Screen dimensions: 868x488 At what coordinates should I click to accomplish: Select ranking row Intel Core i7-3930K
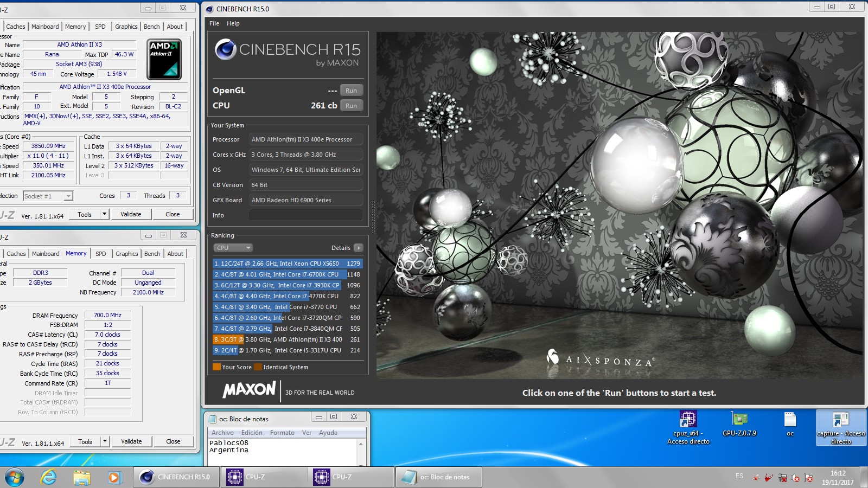pyautogui.click(x=288, y=285)
